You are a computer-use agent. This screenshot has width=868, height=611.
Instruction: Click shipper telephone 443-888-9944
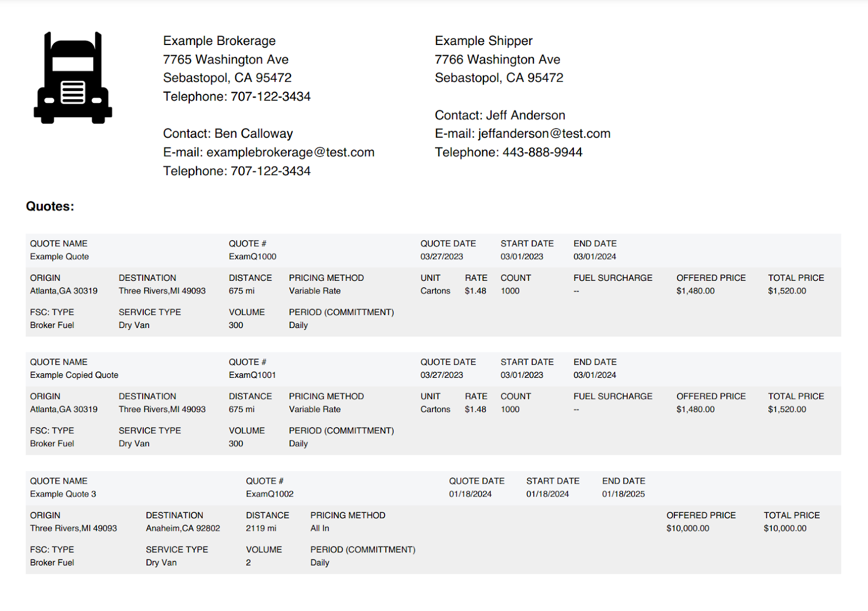tap(542, 152)
